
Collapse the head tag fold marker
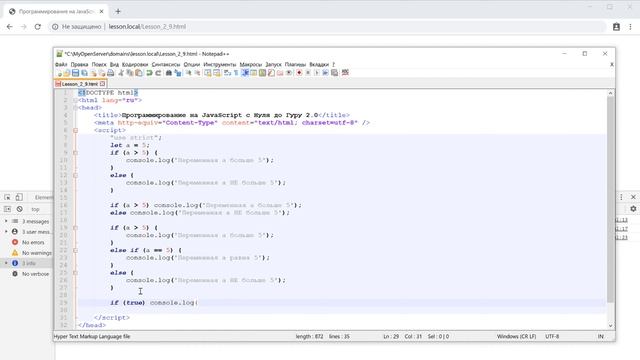(x=76, y=108)
